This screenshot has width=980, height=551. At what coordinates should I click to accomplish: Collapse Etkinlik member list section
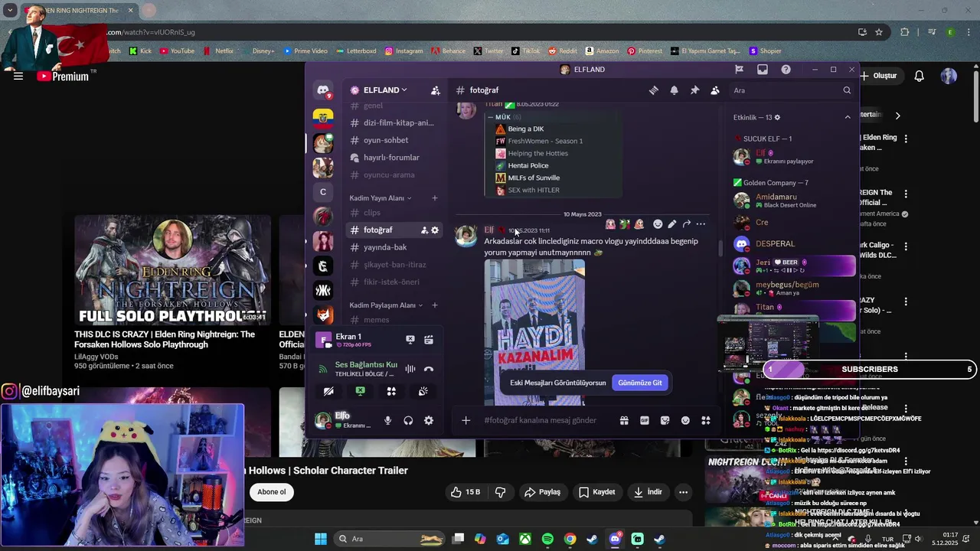(x=848, y=117)
